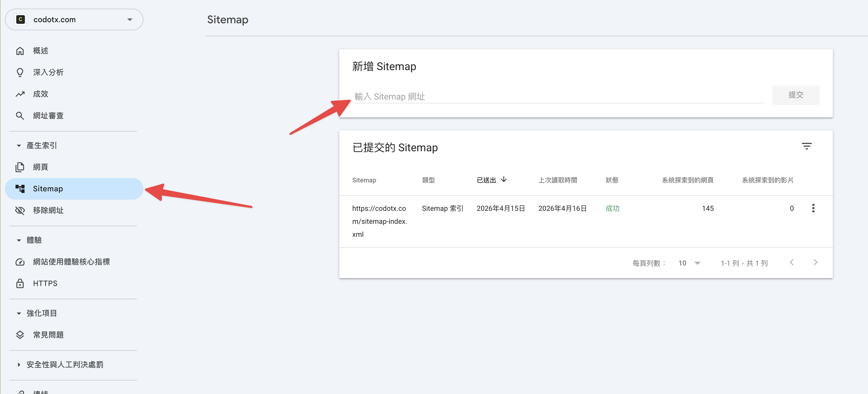This screenshot has width=868, height=394.
Task: Open the HTTPS report
Action: tap(45, 283)
